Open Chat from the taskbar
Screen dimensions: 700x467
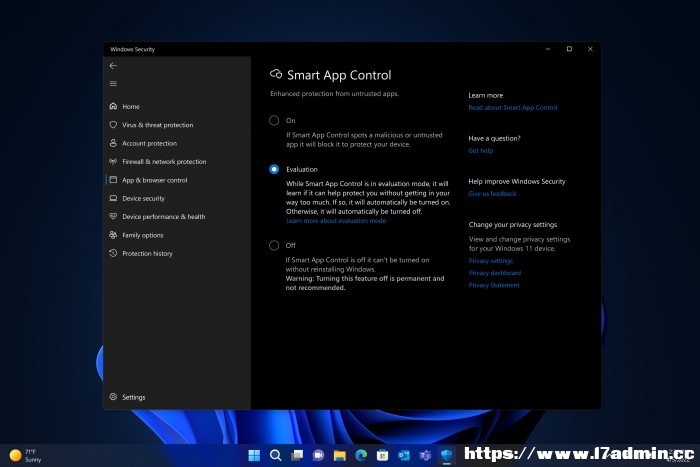318,455
